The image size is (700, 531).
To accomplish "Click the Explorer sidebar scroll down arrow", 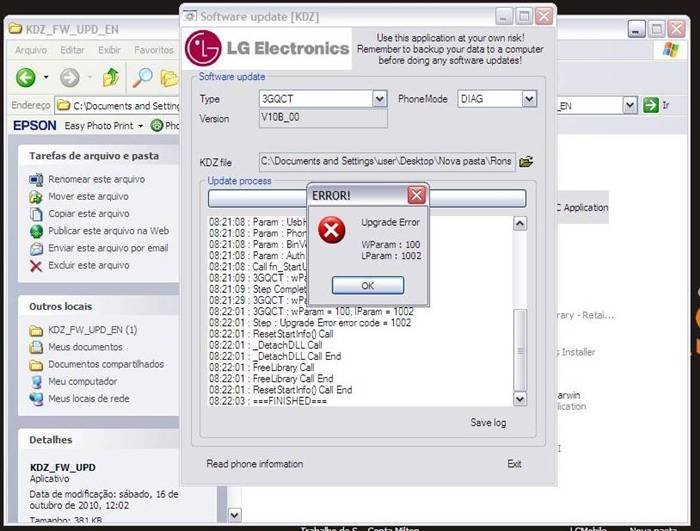I will (235, 515).
